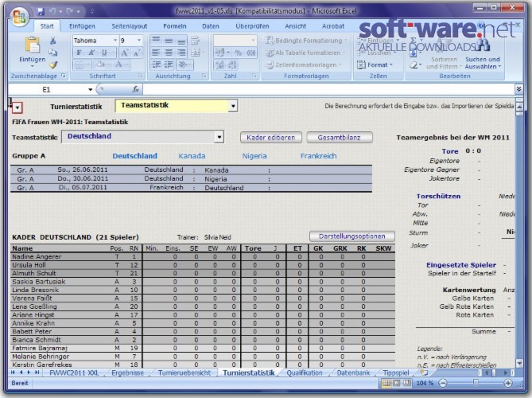Increase indent in Ausrichtung group
This screenshot has width=532, height=398.
point(169,64)
